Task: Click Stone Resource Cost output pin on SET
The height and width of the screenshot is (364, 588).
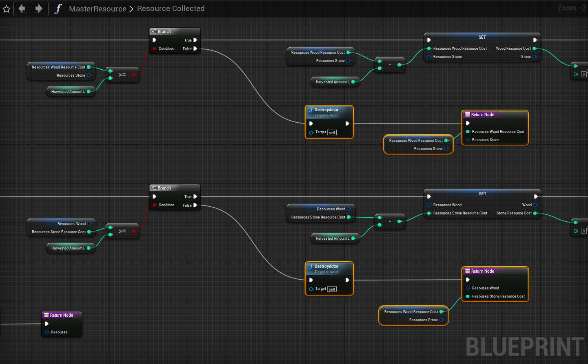Action: tap(535, 213)
